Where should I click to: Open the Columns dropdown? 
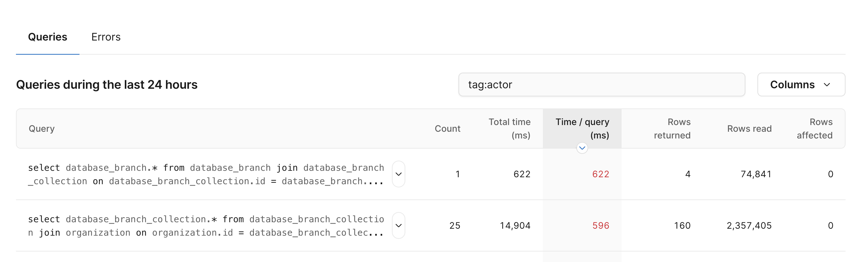tap(801, 85)
